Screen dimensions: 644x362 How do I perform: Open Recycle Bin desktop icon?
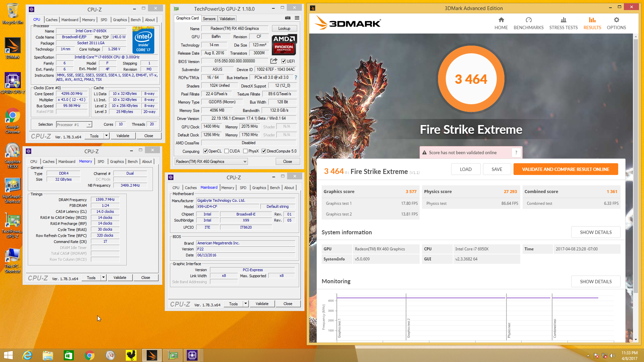12,13
